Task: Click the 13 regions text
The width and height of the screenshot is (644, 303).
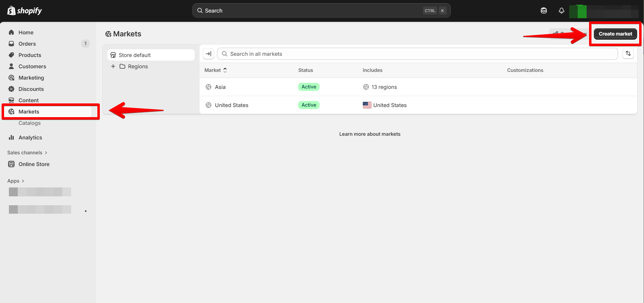Action: click(384, 87)
